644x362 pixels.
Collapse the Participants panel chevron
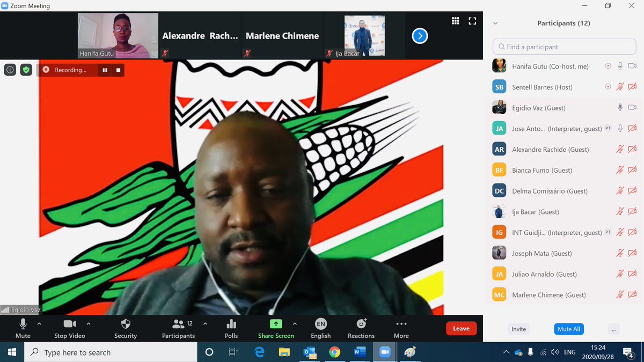point(495,24)
